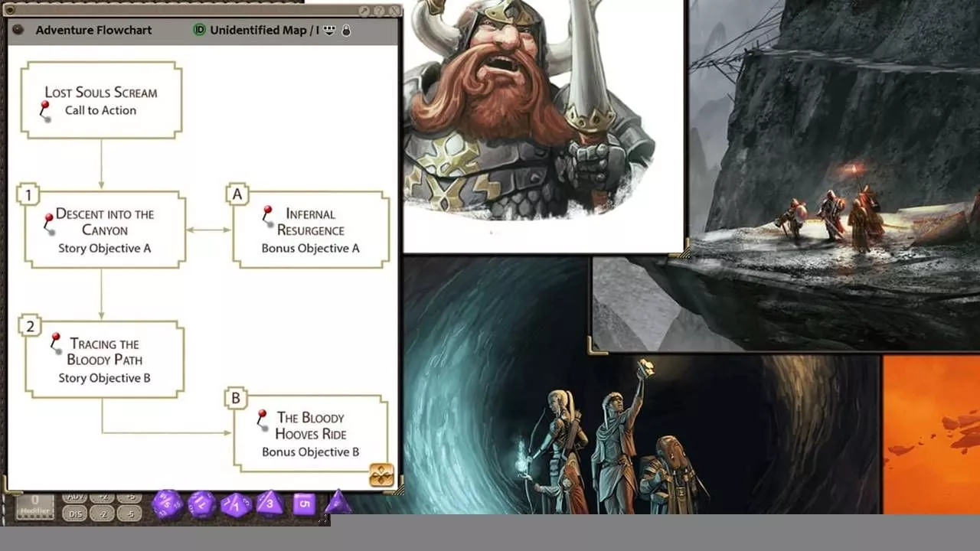The image size is (980, 551).
Task: Select the orange sky image window
Action: click(931, 435)
